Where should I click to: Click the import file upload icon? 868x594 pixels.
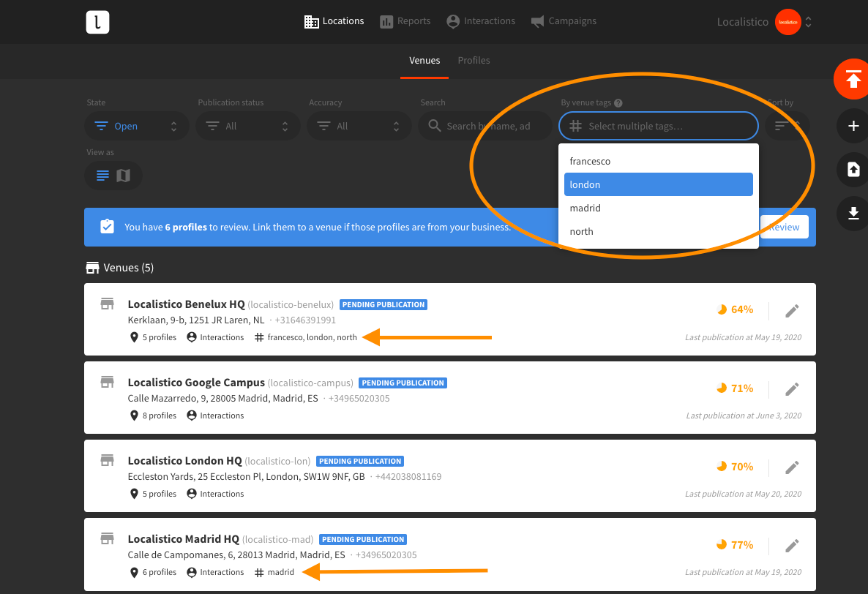pos(853,169)
